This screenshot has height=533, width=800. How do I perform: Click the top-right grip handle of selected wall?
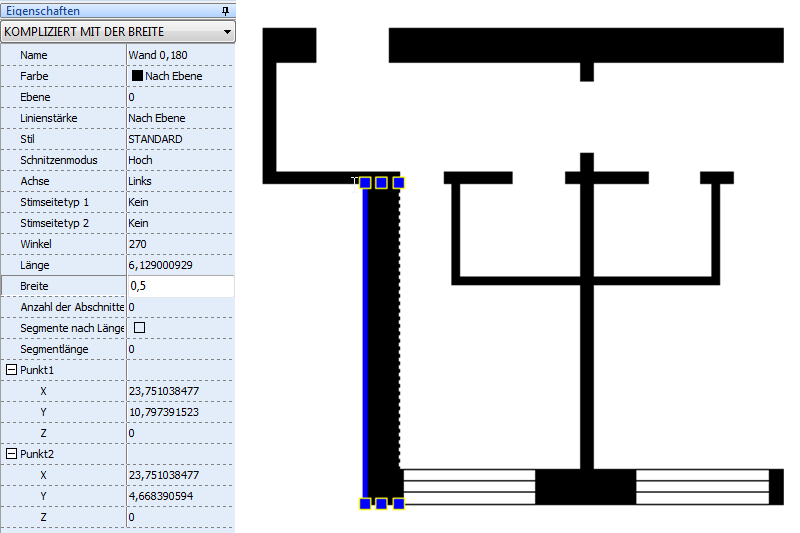pyautogui.click(x=399, y=182)
